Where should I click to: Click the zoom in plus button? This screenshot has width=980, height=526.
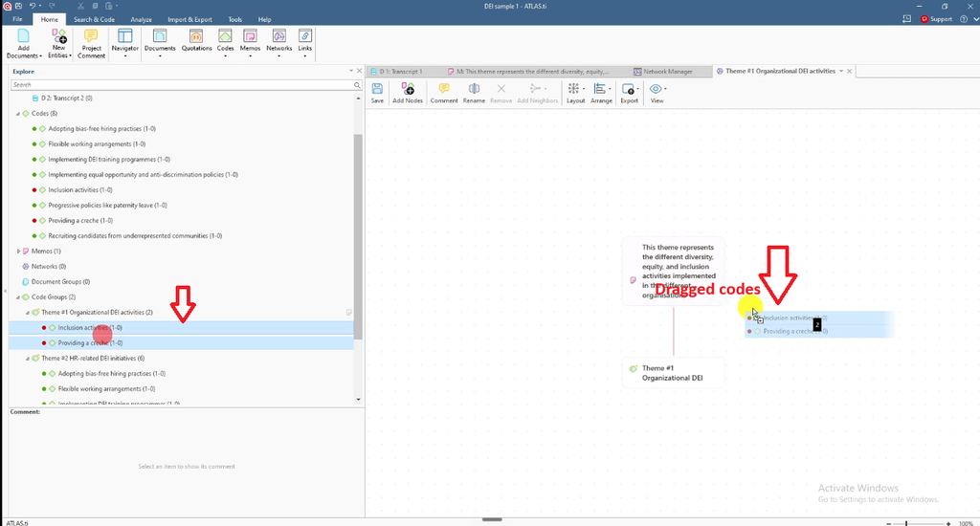[948, 523]
